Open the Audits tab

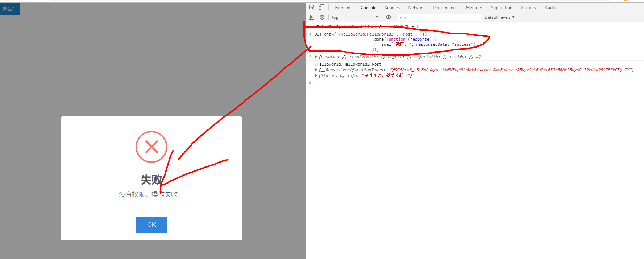(551, 7)
